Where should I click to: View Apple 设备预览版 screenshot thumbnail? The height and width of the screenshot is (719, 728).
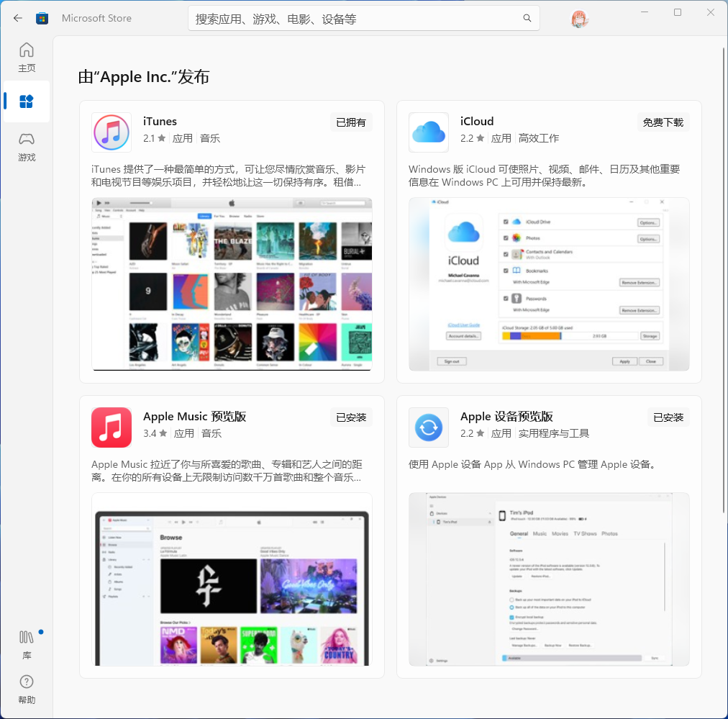(549, 579)
